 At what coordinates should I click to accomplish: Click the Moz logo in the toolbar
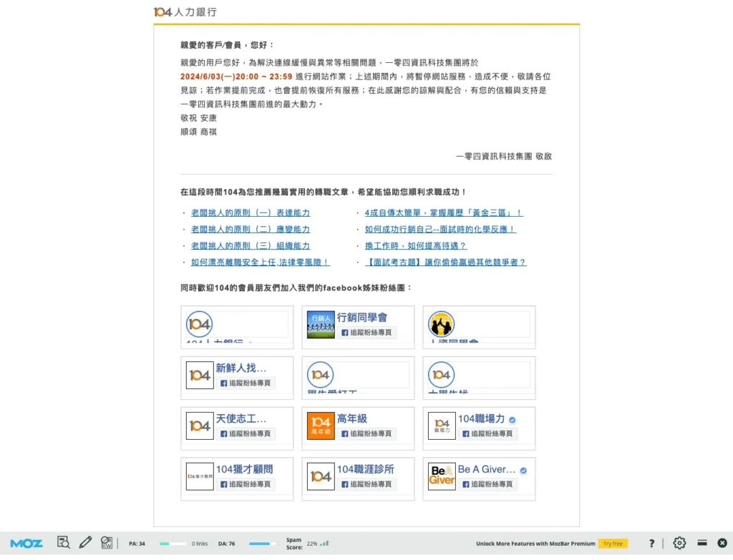tap(26, 543)
